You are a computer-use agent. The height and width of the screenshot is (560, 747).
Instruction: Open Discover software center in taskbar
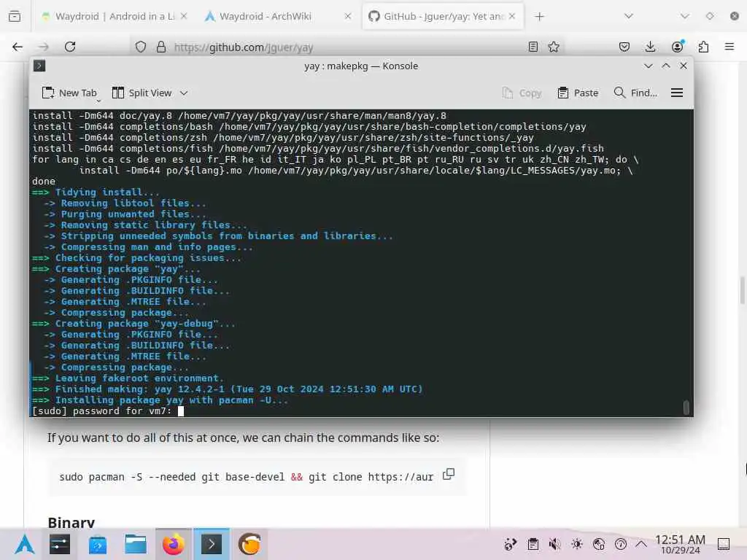tap(98, 544)
